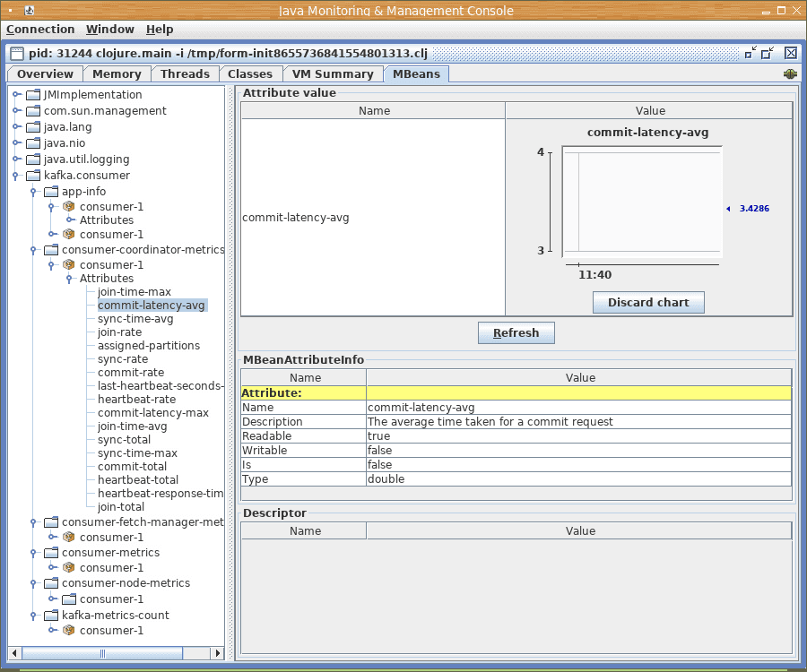
Task: Open the Connection menu
Action: 40,30
